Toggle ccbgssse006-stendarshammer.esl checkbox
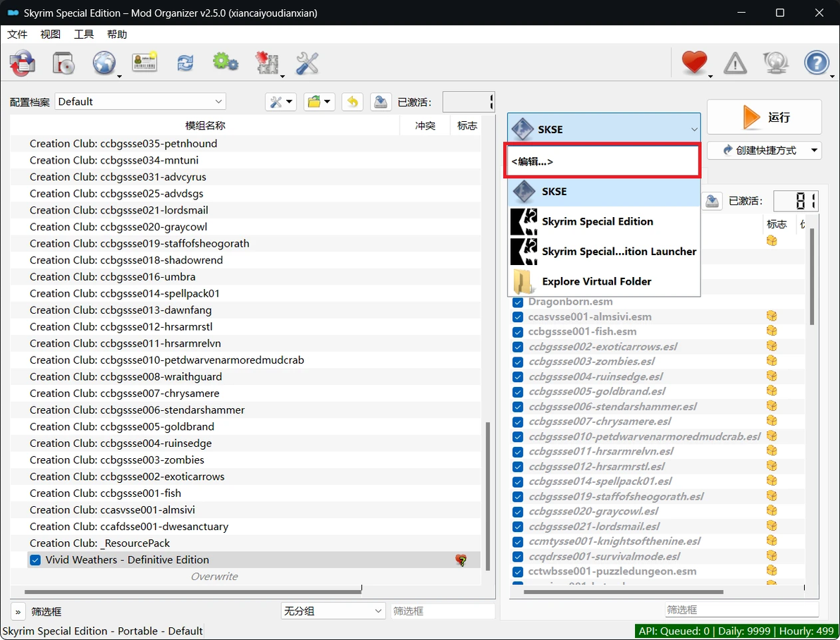840x640 pixels. tap(517, 407)
